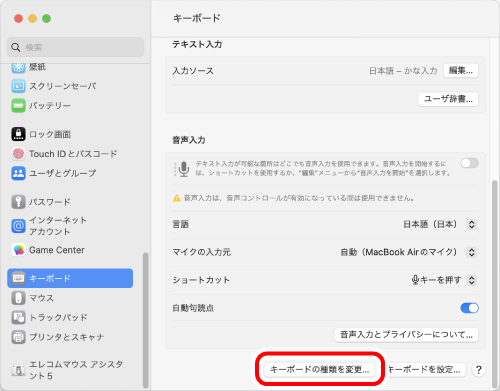Enable the 音声入力 dictation toggle

(469, 163)
